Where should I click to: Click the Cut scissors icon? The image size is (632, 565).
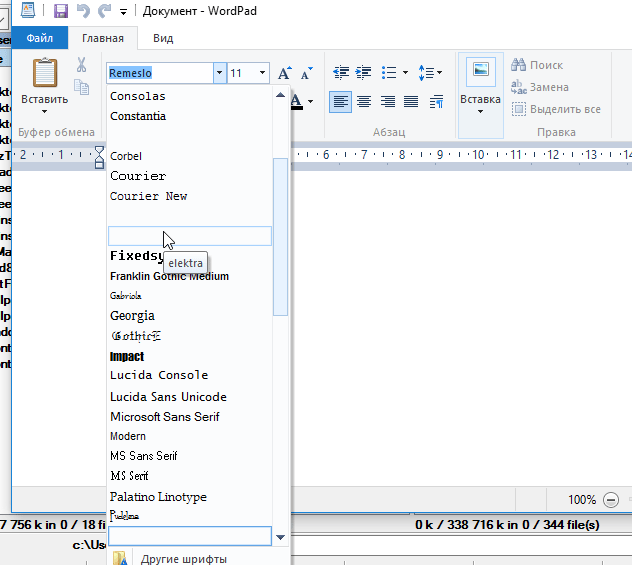coord(81,64)
